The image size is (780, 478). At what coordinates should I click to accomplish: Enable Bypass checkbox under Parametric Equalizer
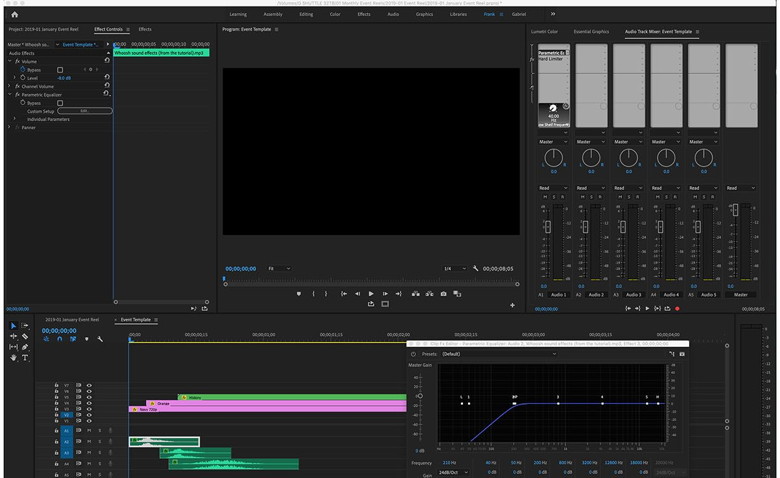coord(60,103)
